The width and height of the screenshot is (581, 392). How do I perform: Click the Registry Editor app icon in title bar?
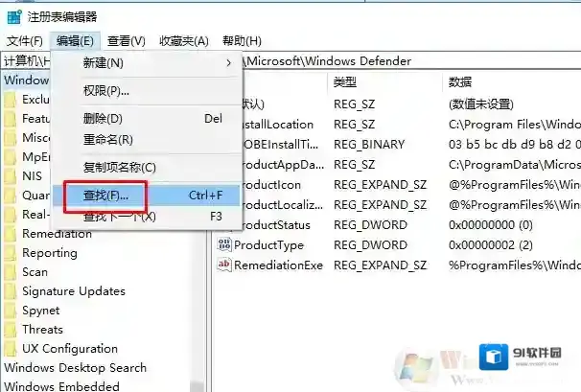[13, 15]
